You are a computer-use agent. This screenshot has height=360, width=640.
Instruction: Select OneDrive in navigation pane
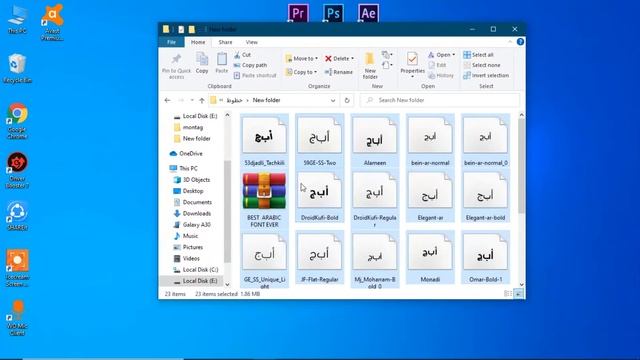[x=186, y=153]
